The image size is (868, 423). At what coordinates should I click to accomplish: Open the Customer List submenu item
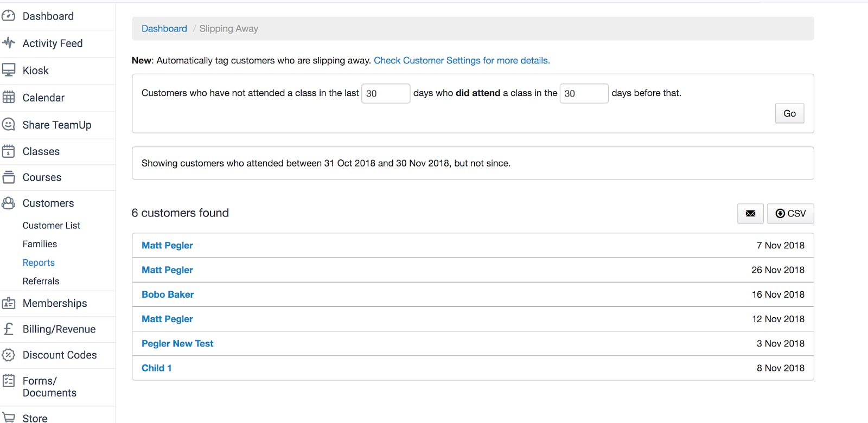click(x=52, y=225)
